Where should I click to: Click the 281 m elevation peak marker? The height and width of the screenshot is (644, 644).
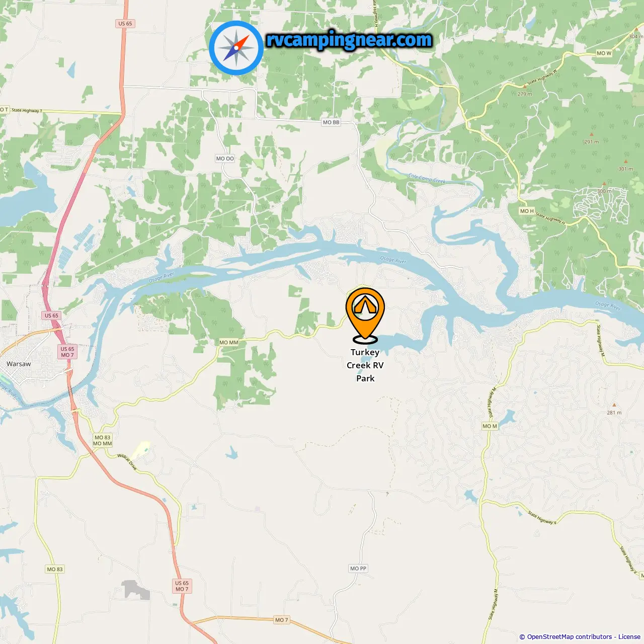point(614,405)
